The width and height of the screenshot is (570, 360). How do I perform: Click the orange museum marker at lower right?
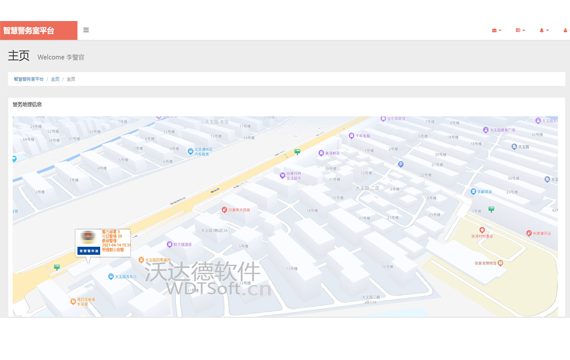(500, 263)
